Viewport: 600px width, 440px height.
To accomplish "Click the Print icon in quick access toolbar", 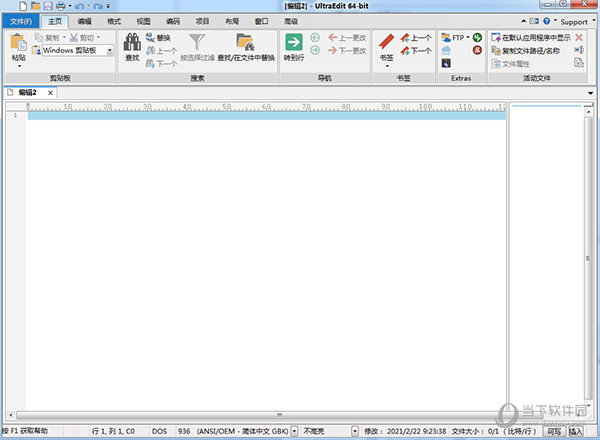I will click(60, 6).
